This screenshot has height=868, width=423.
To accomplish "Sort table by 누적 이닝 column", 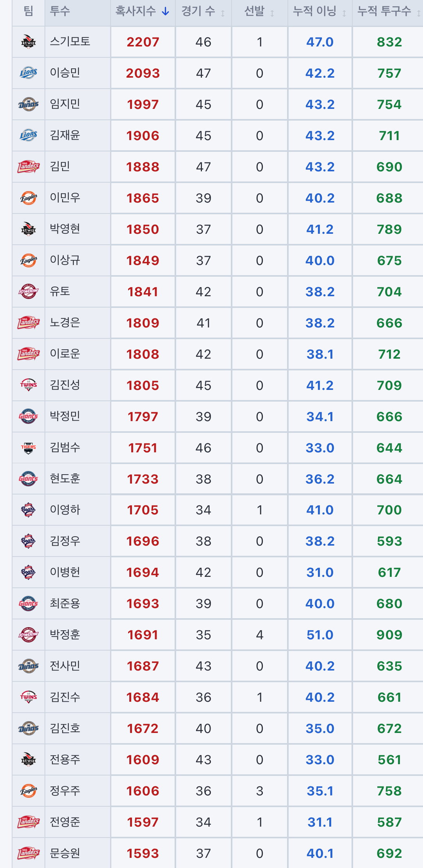I will [x=319, y=11].
